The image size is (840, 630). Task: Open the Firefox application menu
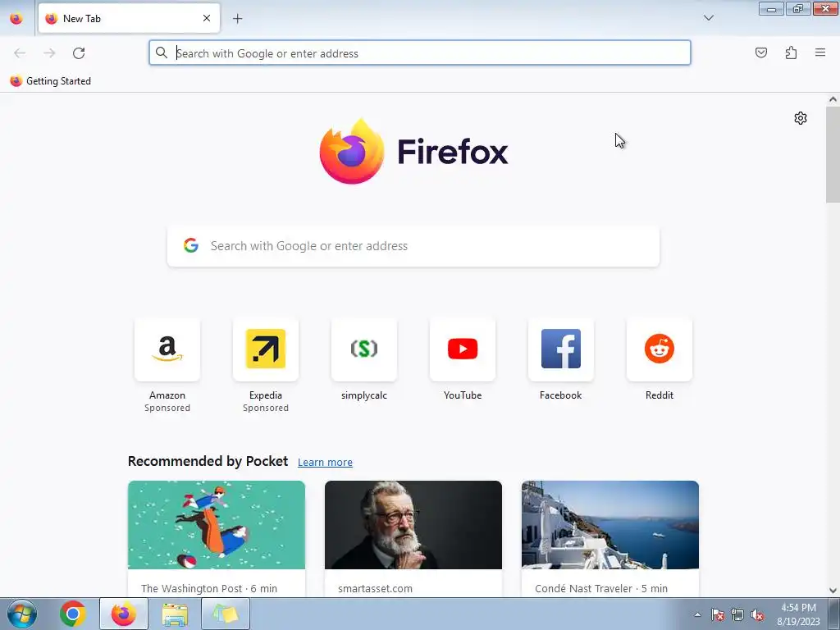coord(820,52)
